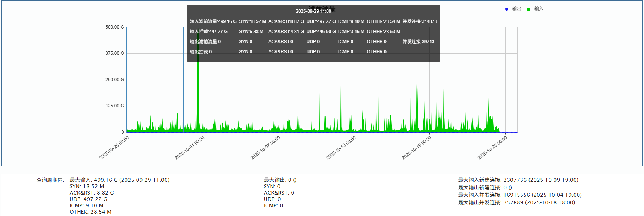Click the 500.00 G y-axis label

click(114, 27)
